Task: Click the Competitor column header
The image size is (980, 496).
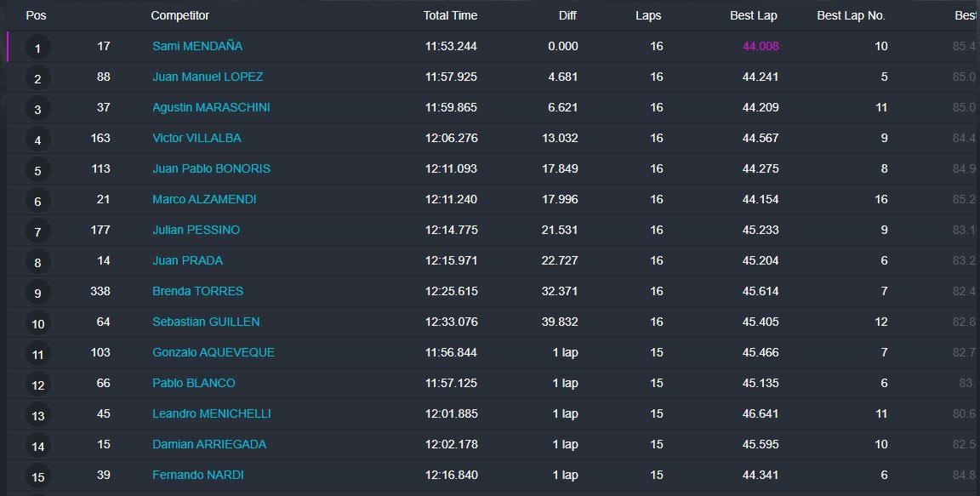Action: [x=179, y=15]
